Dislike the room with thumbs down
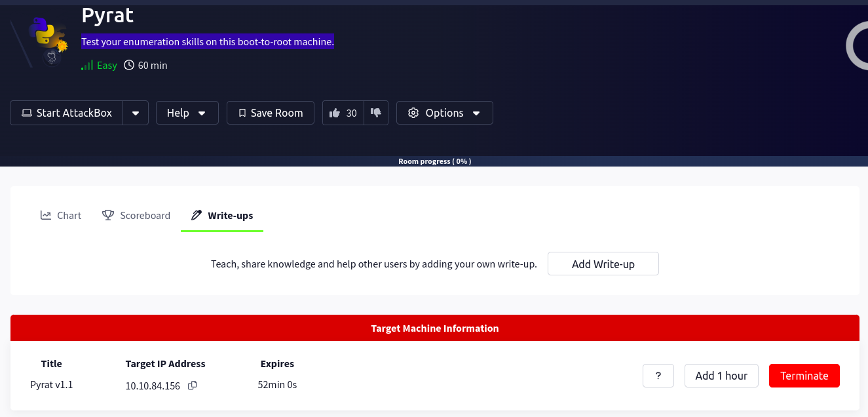Image resolution: width=868 pixels, height=417 pixels. (x=376, y=113)
